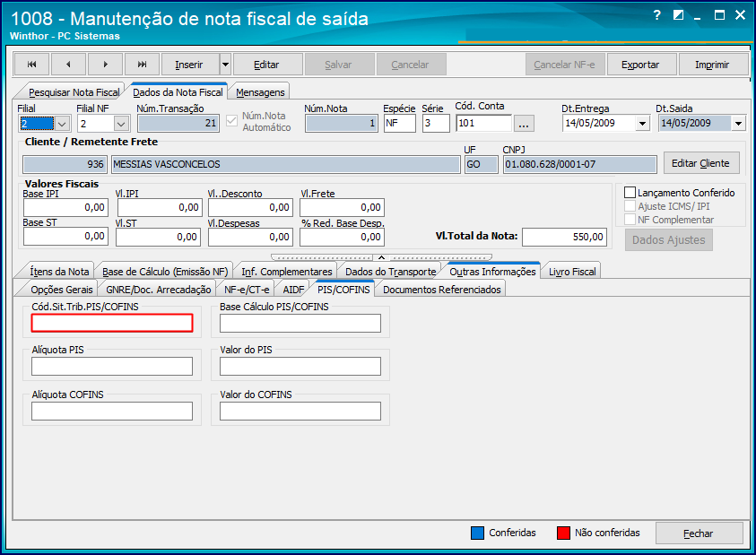Click the Imprimir button

pos(712,65)
